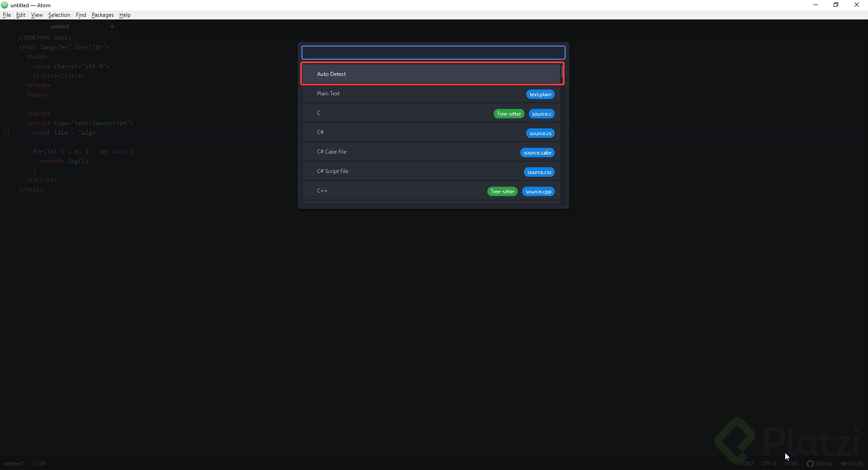Click Tree-sitter badge on C++ row
This screenshot has width=868, height=470.
point(502,192)
